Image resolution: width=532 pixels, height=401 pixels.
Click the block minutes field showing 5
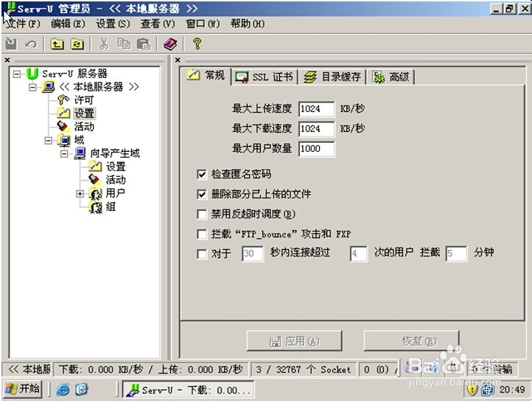[x=456, y=254]
